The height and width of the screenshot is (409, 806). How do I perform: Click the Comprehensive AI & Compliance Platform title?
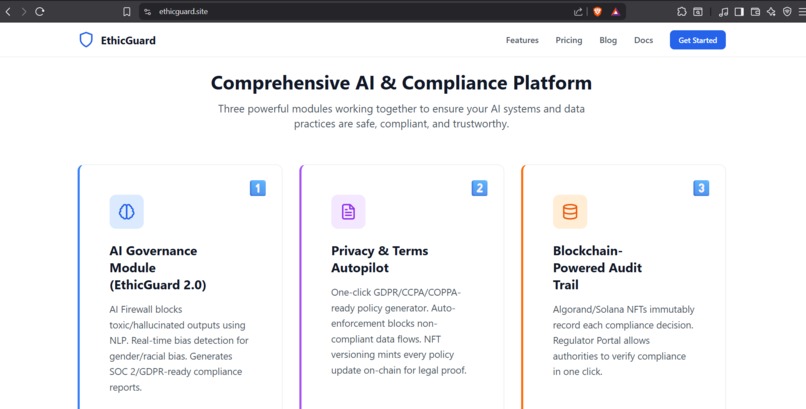(401, 83)
